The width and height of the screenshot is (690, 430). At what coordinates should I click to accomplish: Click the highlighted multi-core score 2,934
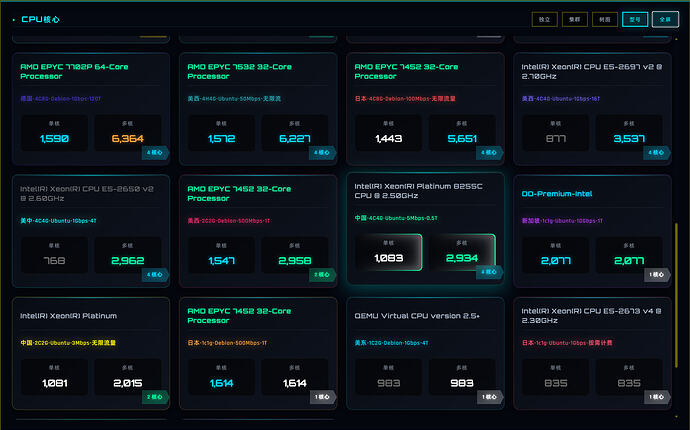pos(462,258)
